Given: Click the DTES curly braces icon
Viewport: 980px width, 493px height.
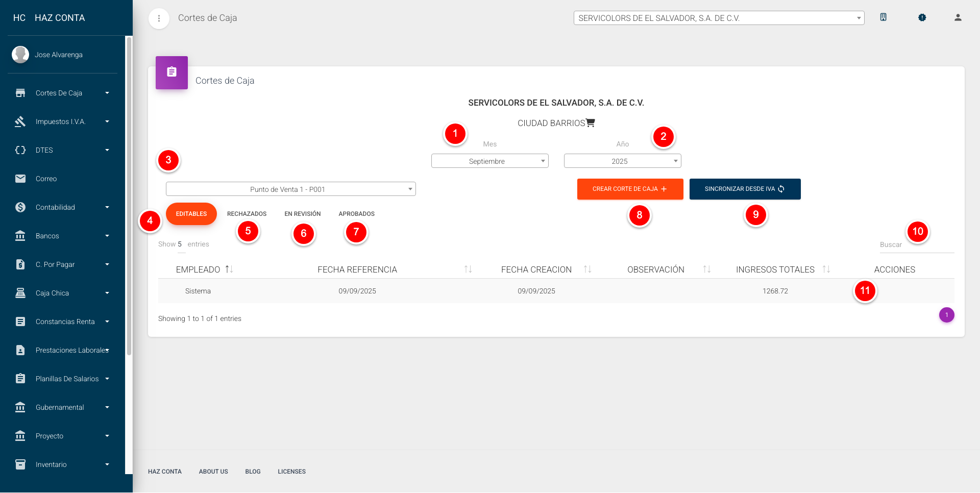Looking at the screenshot, I should [20, 150].
